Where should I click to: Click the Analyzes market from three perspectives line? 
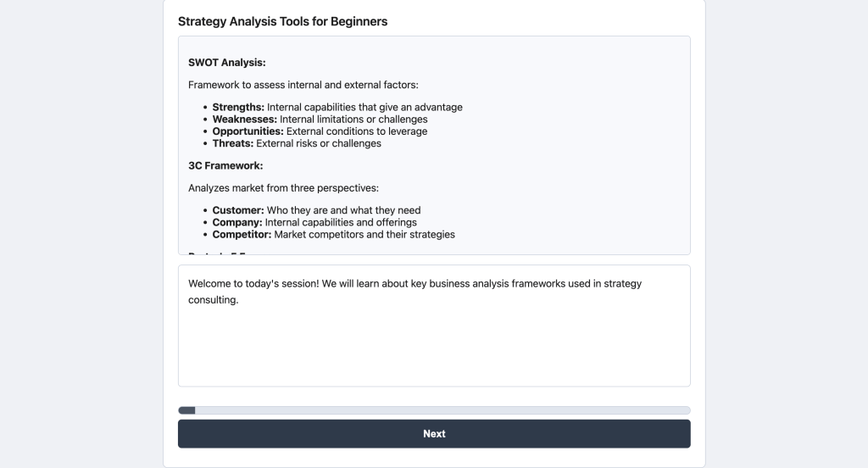pos(283,187)
